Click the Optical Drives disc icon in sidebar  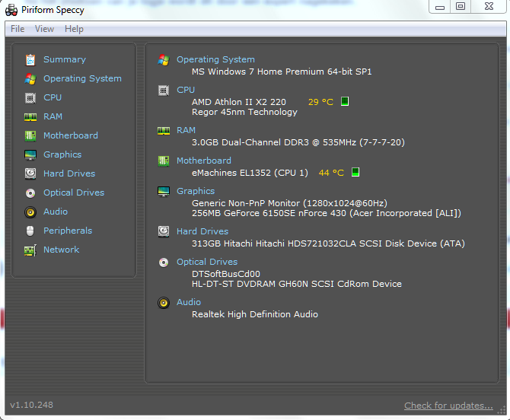click(x=30, y=193)
